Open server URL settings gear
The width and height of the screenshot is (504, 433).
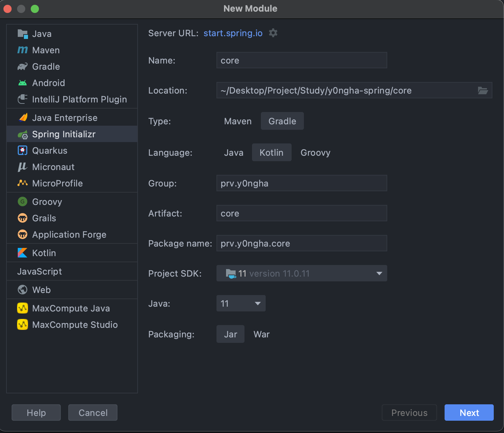click(273, 33)
